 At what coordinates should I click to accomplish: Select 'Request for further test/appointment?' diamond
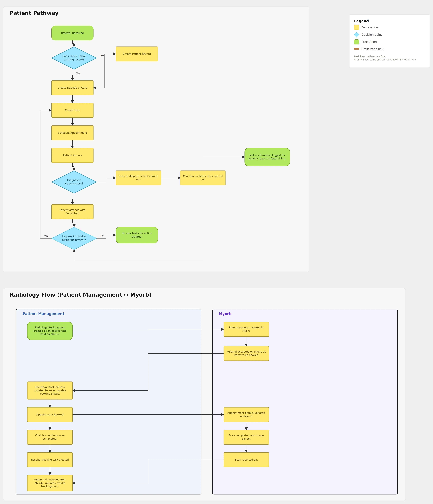pyautogui.click(x=74, y=238)
